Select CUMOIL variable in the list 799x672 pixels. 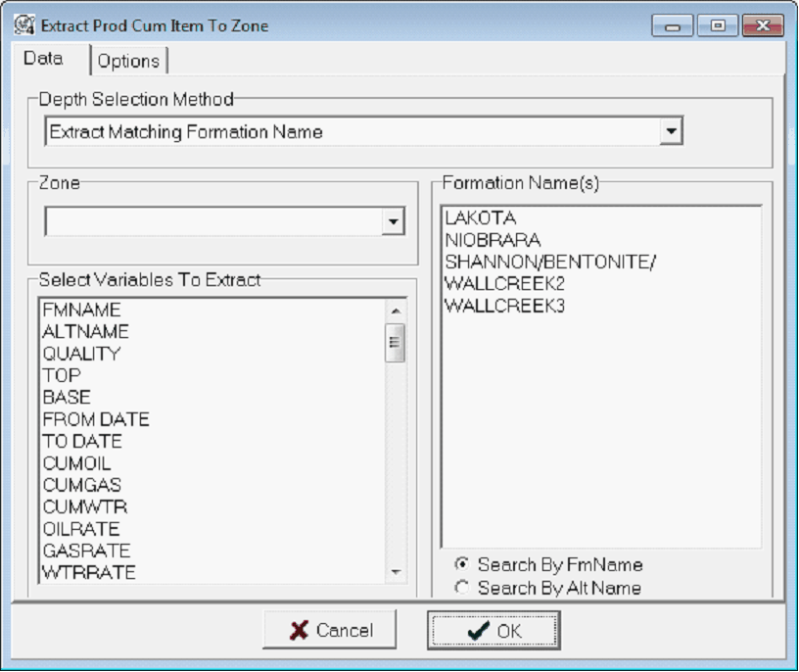pos(76,463)
